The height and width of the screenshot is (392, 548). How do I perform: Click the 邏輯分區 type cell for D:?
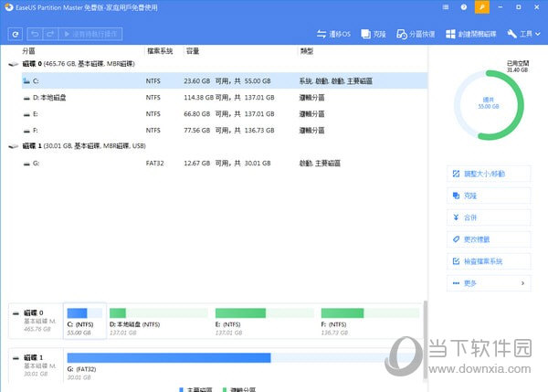tap(311, 98)
